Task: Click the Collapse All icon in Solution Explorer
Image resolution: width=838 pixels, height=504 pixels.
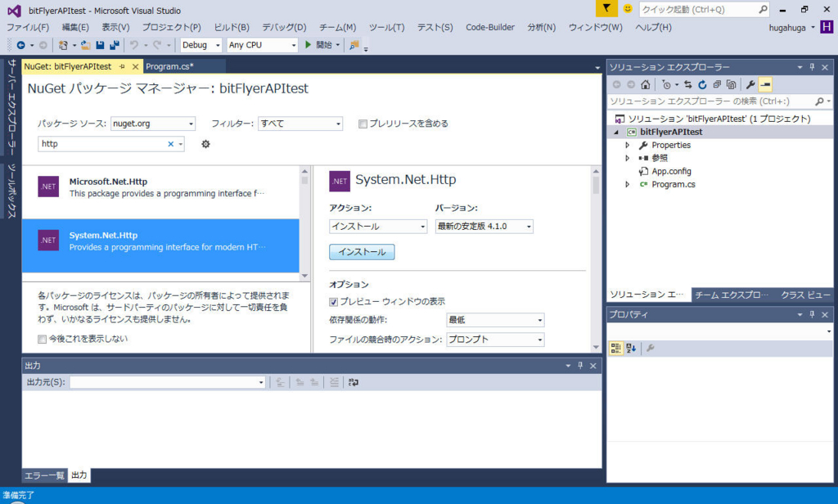Action: pos(717,84)
